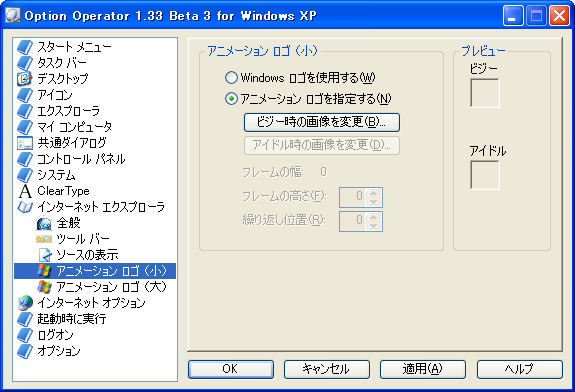The width and height of the screenshot is (575, 392).
Task: Click the ClearType letter A icon
Action: click(25, 191)
